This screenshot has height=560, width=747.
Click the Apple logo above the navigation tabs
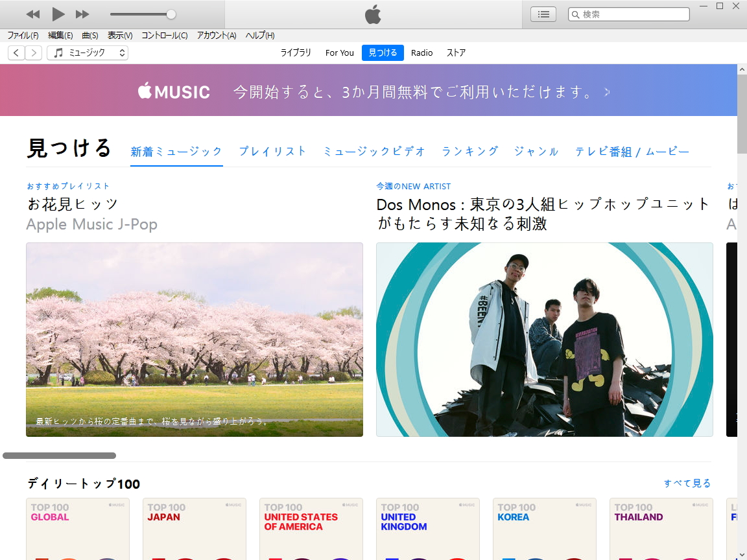tap(373, 14)
